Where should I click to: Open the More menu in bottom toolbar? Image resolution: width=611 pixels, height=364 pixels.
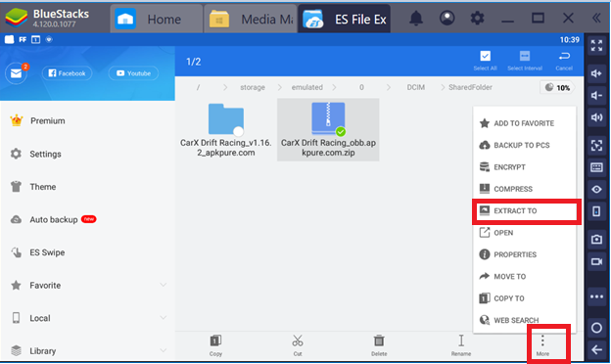pos(542,345)
